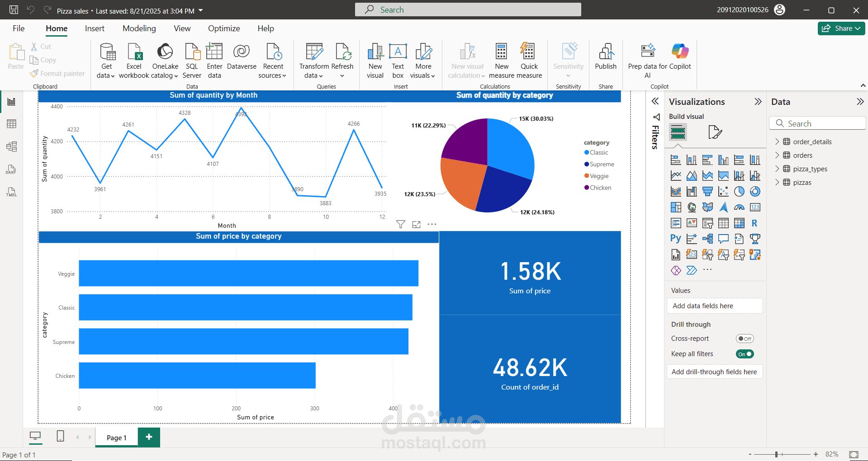This screenshot has width=868, height=461.
Task: Switch to the Optimize ribbon tab
Action: pyautogui.click(x=224, y=28)
